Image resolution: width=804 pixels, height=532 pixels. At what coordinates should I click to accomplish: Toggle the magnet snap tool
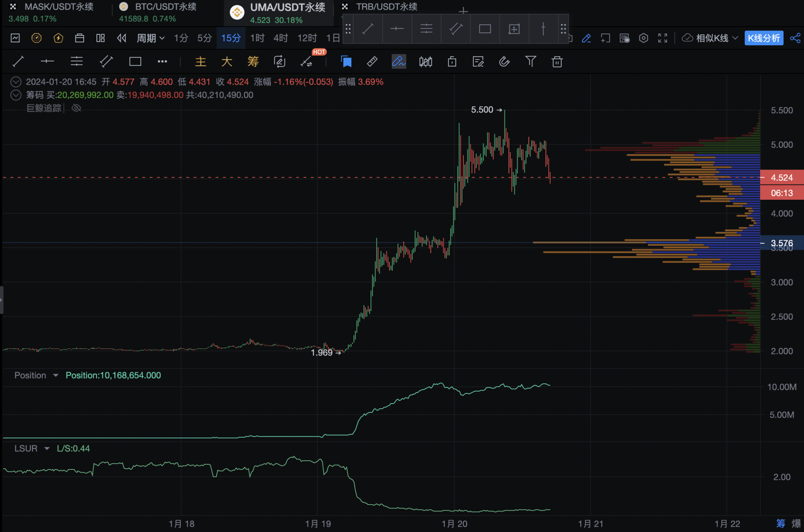[x=505, y=61]
